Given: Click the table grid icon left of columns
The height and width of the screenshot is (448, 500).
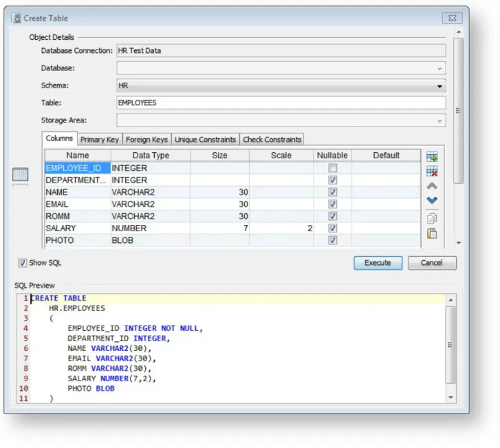Looking at the screenshot, I should tap(21, 175).
